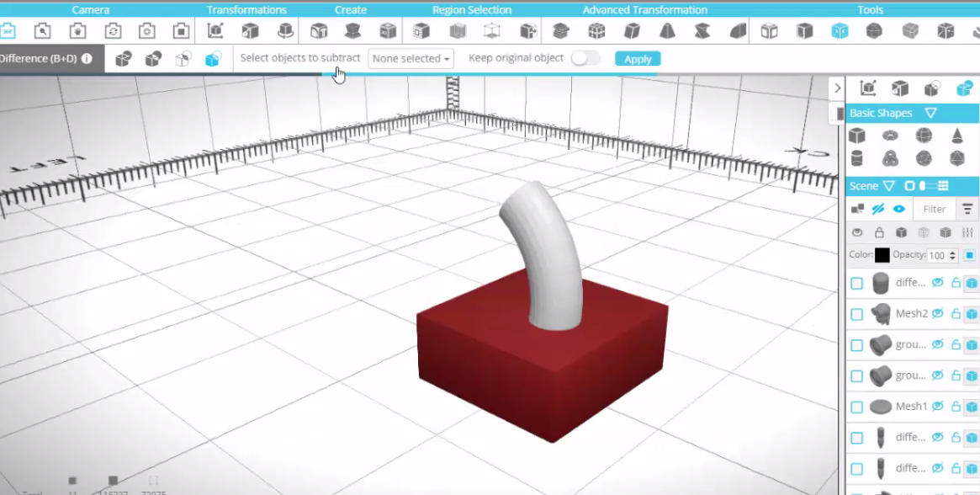Collapse the Scene section triangle
The width and height of the screenshot is (980, 495).
(889, 186)
